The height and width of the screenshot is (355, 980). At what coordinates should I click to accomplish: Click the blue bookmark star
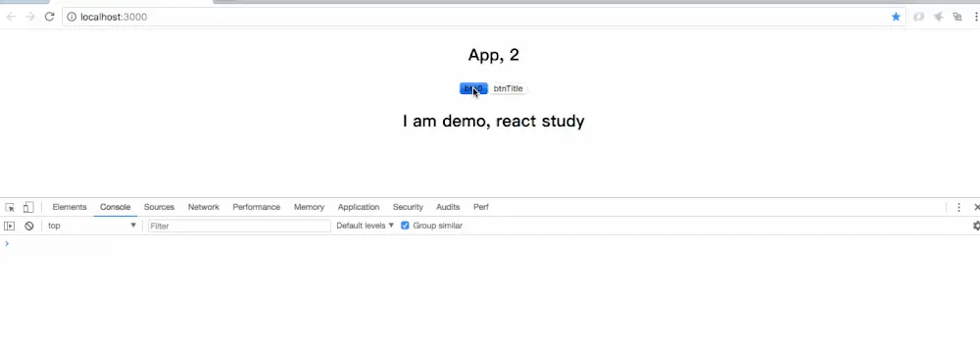(x=896, y=17)
